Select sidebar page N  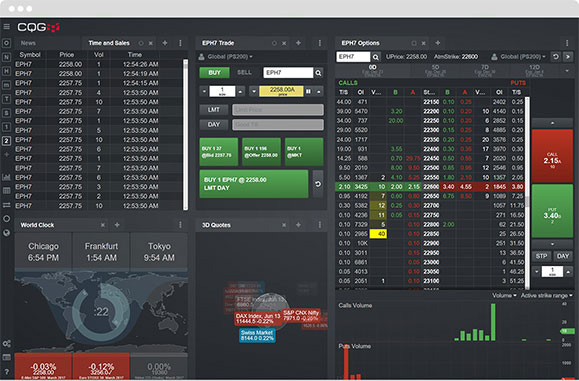point(6,57)
